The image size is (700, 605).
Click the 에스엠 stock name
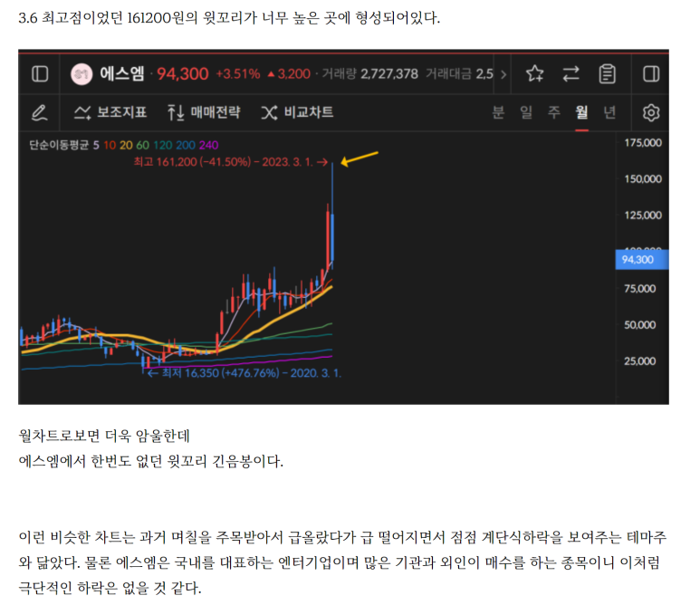[x=122, y=73]
